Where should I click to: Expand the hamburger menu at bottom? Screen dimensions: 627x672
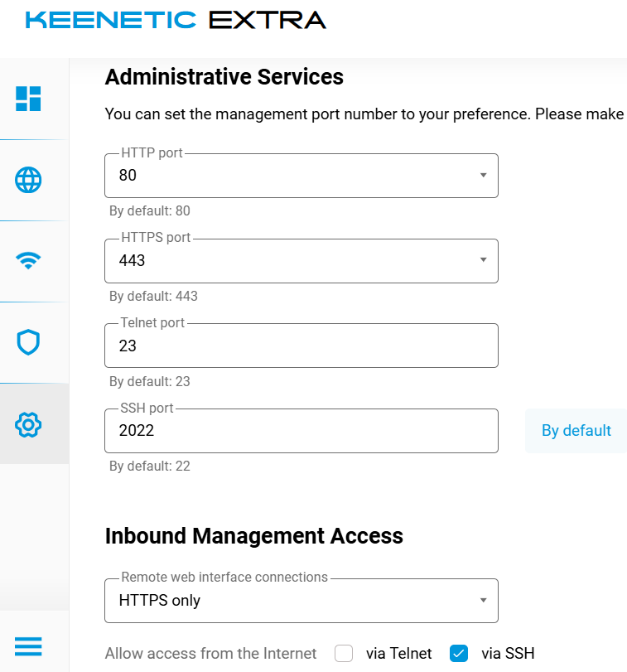28,645
